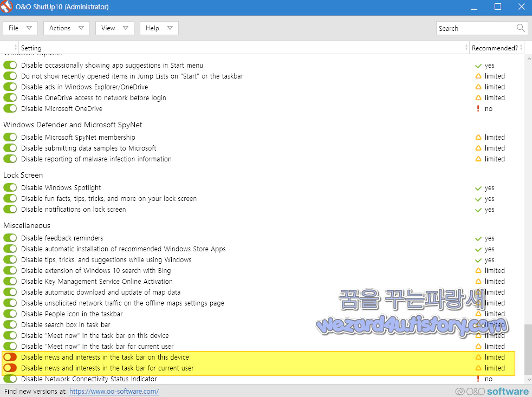Click warning icon for news and interests for current user
Screen dimensions: 532x397
point(478,368)
